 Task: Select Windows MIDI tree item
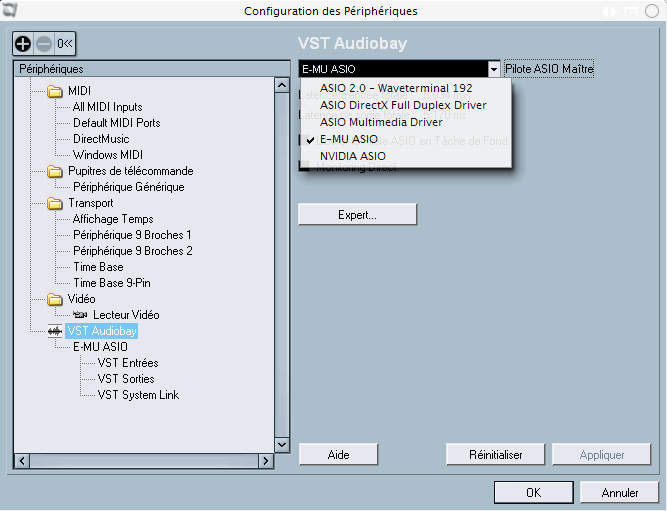click(x=108, y=155)
